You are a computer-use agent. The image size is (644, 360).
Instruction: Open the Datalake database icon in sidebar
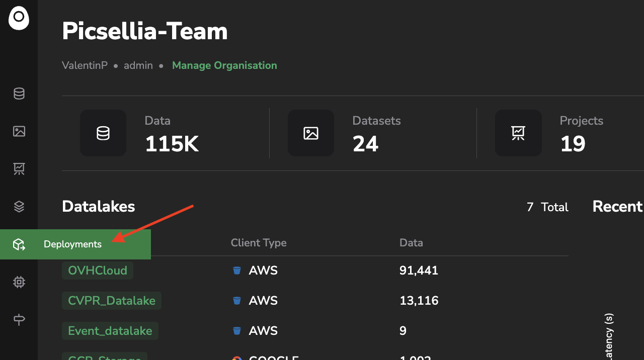pyautogui.click(x=19, y=94)
